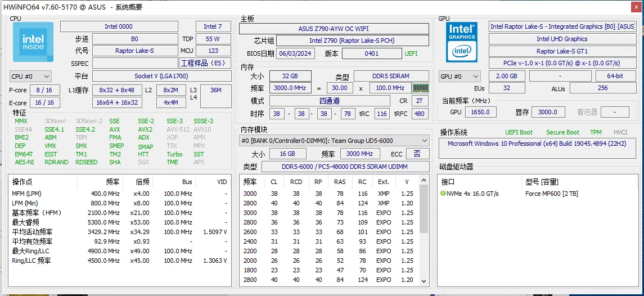Click the ECC 否 field
The width and height of the screenshot is (644, 296).
417,154
